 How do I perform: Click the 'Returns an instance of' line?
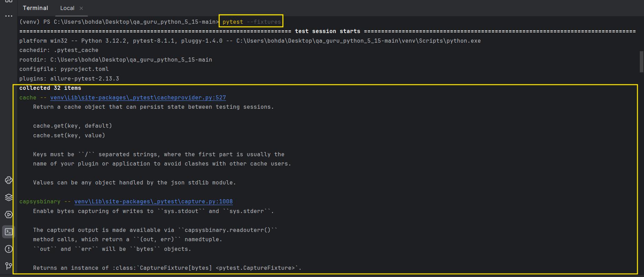click(167, 268)
